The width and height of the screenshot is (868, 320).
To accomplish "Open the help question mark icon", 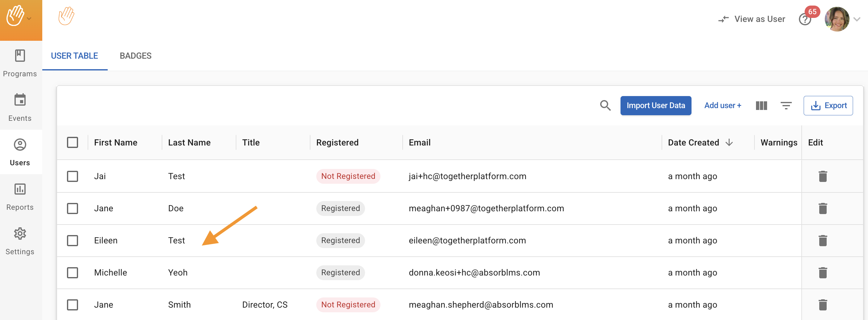I will [x=805, y=19].
